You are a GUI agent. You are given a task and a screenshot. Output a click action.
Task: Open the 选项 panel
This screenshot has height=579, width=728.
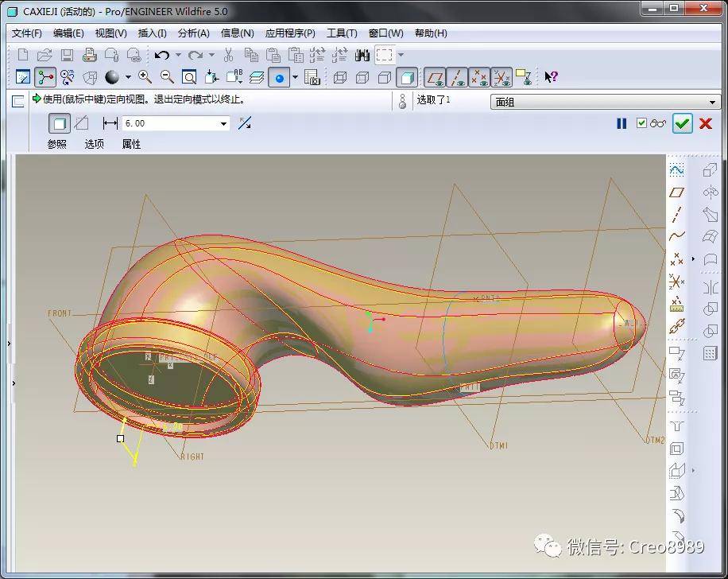coord(95,144)
